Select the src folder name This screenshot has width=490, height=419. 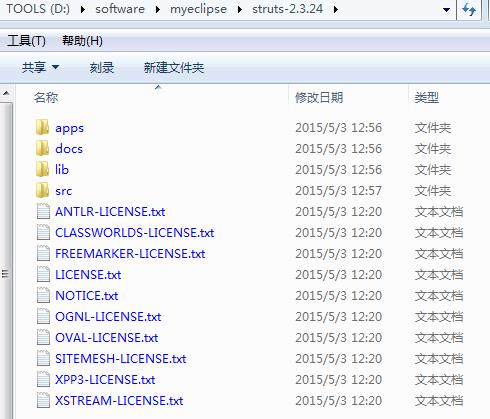pos(64,191)
